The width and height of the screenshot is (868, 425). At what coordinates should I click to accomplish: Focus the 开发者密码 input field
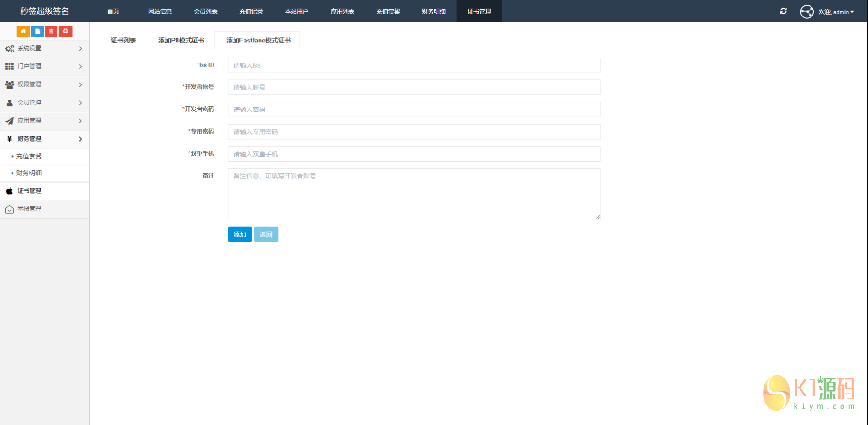[414, 110]
